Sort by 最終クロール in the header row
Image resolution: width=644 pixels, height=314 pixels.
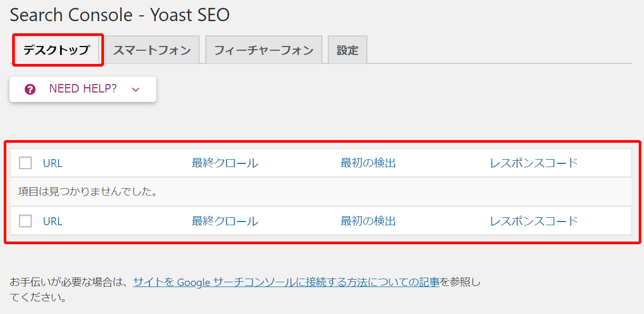click(225, 163)
